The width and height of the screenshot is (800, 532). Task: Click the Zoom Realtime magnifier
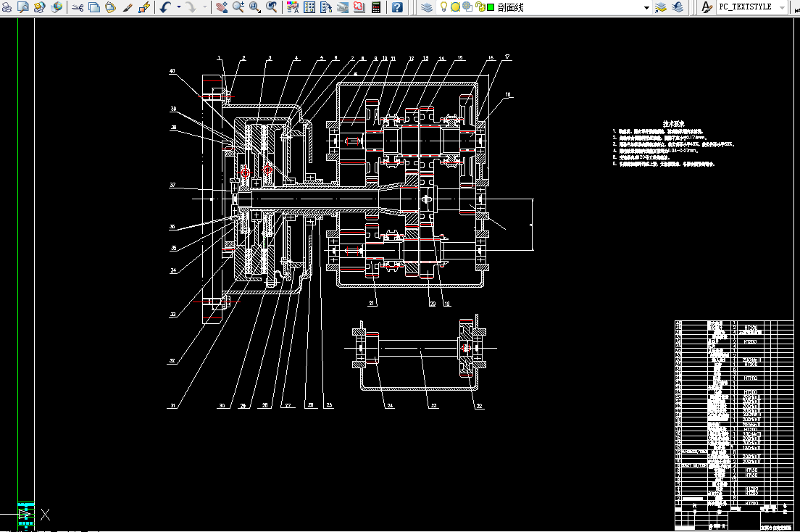(x=238, y=7)
